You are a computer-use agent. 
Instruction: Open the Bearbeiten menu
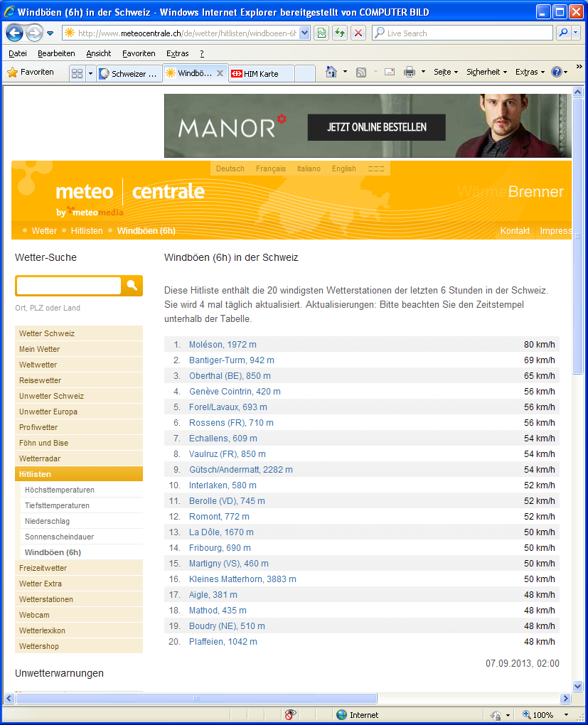coord(56,53)
